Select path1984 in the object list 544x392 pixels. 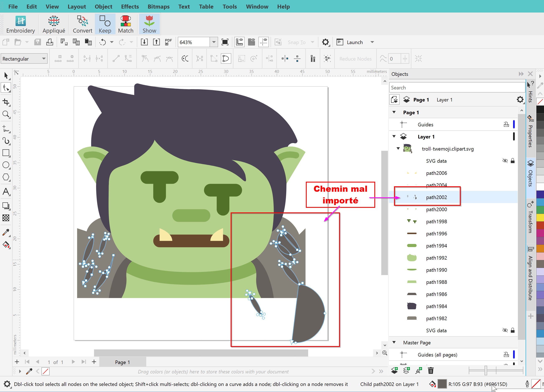(453, 306)
